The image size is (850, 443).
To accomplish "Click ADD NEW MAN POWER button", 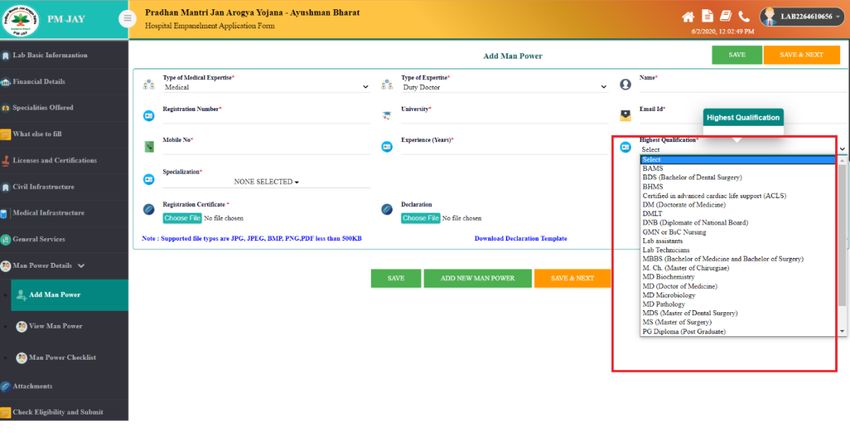I will (478, 278).
